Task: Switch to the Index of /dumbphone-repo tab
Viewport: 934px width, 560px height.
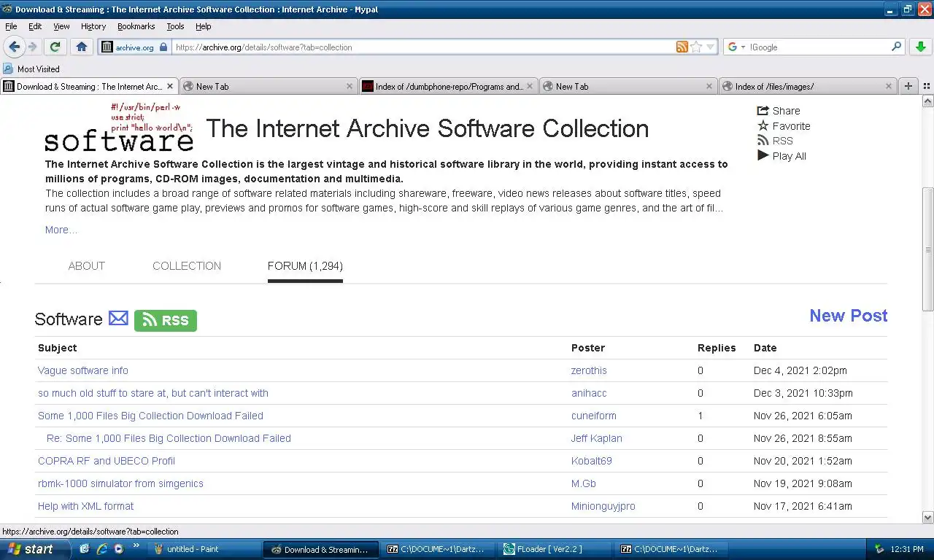Action: pyautogui.click(x=448, y=86)
